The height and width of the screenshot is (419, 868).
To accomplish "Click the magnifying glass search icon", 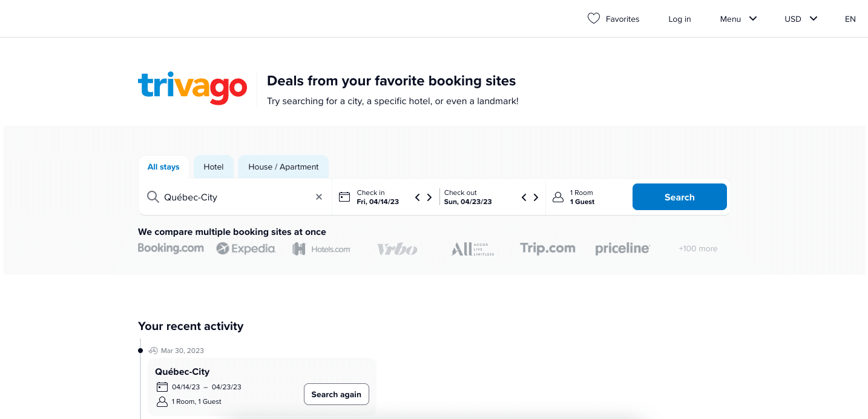I will tap(153, 197).
